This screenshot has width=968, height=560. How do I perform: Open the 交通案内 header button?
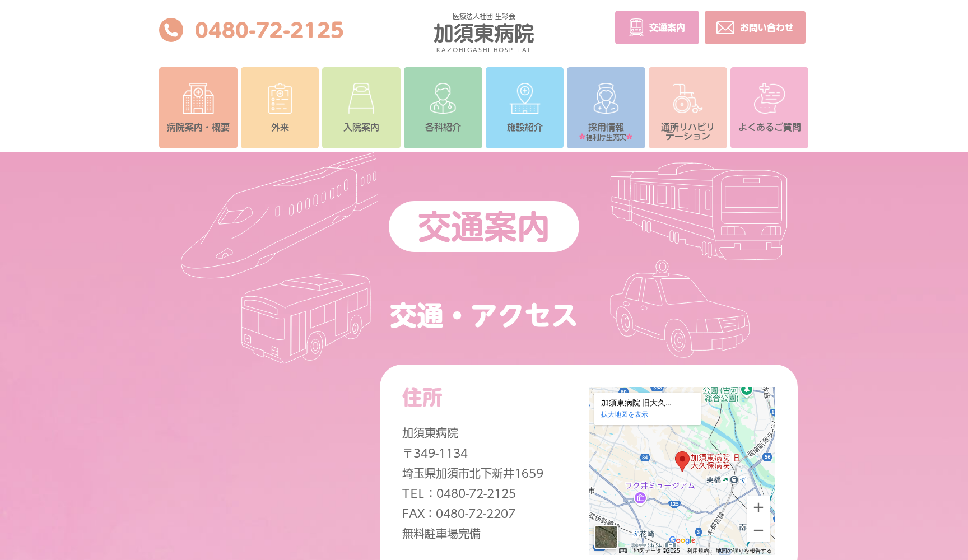[657, 27]
